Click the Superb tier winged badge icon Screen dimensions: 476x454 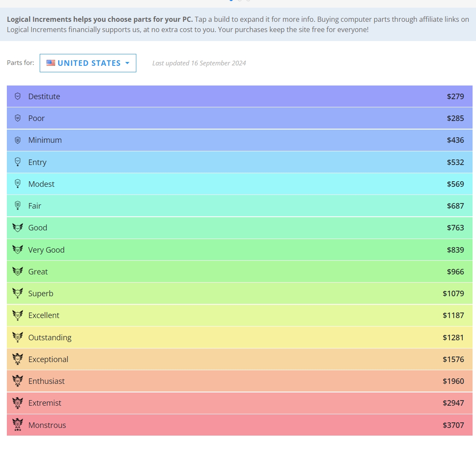(x=18, y=293)
